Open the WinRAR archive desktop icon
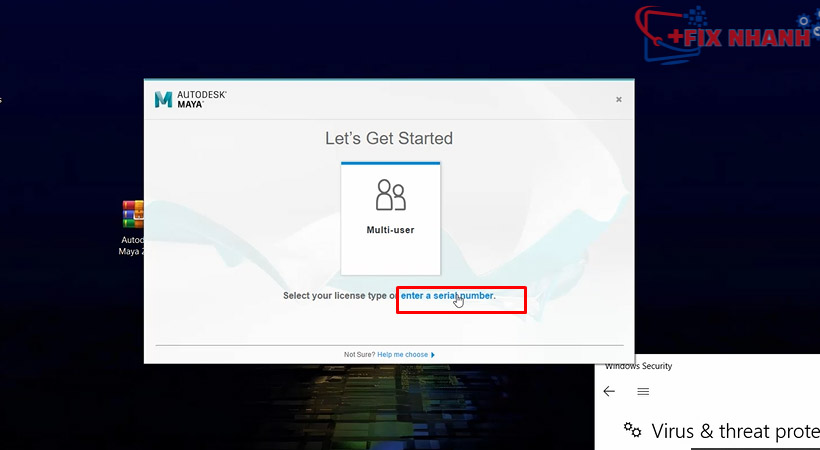Image resolution: width=820 pixels, height=450 pixels. [x=132, y=214]
